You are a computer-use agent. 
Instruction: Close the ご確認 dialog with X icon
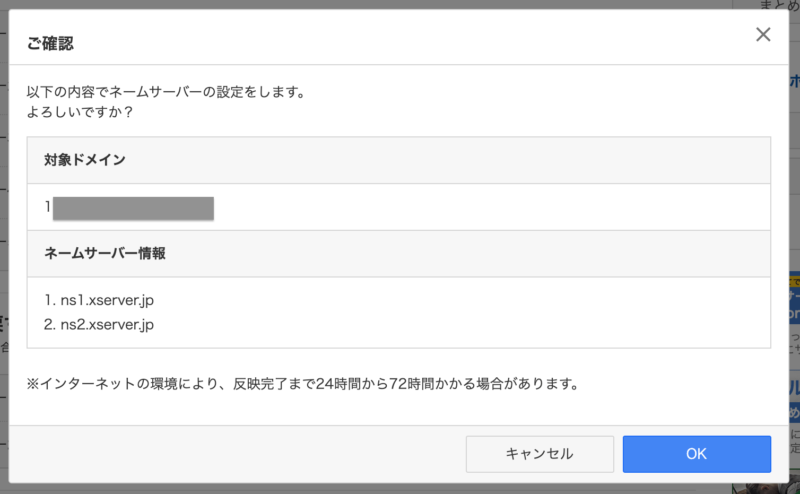coord(763,35)
